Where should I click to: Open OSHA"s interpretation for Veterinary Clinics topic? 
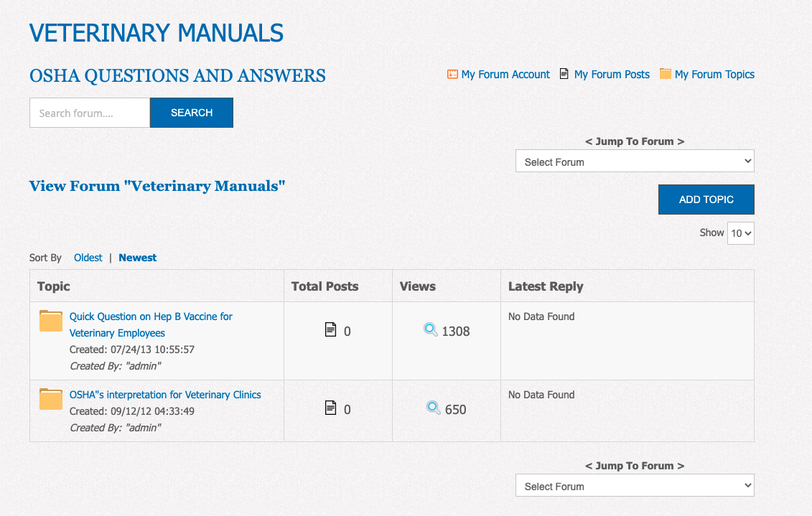point(165,395)
